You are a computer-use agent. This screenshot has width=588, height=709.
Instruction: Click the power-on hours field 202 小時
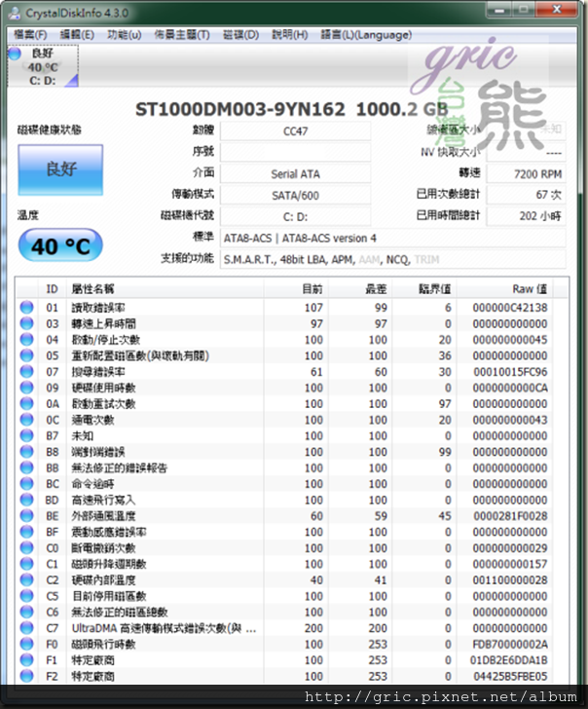526,216
